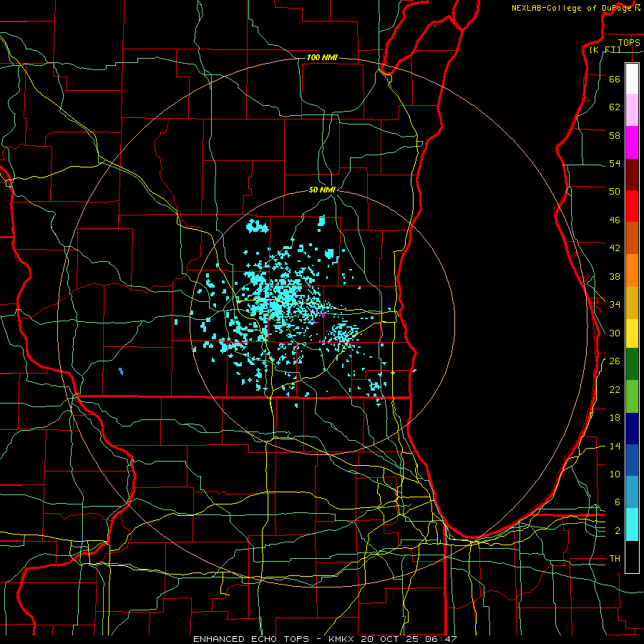Viewport: 644px width, 644px height.
Task: Click the 2 legend value
Action: coord(618,531)
